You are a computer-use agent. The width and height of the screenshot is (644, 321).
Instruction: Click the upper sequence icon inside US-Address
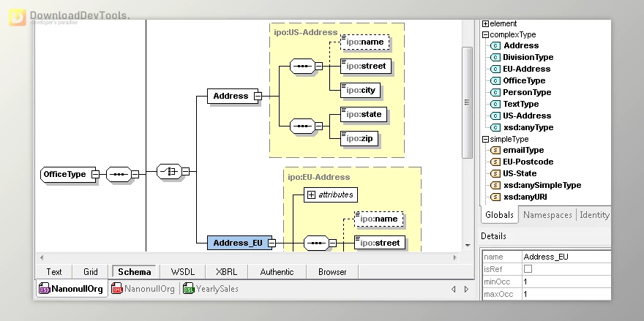click(302, 67)
